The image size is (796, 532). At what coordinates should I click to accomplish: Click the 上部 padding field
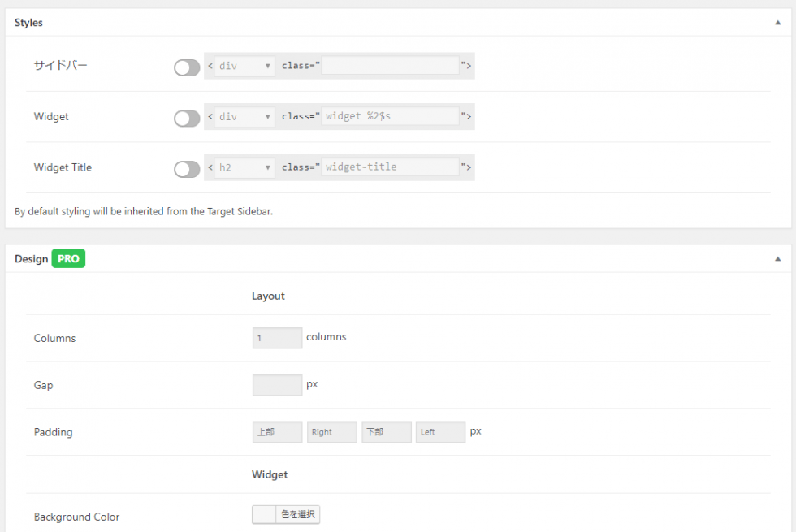(x=277, y=432)
